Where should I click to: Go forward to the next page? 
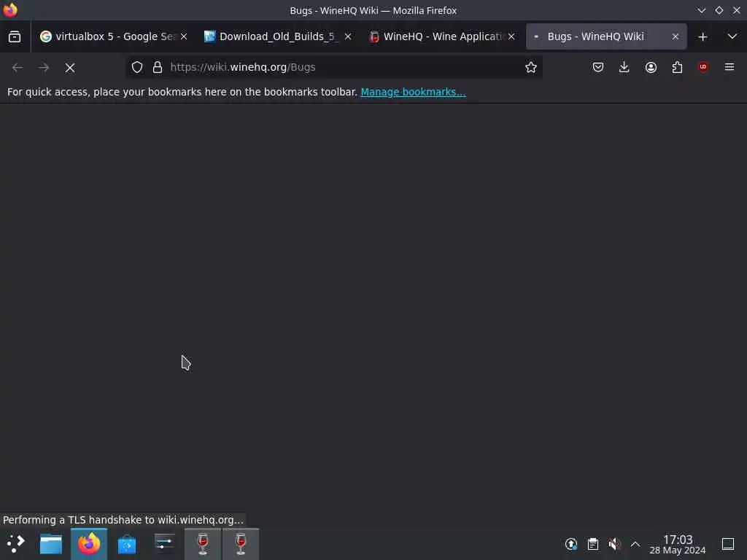pos(44,68)
